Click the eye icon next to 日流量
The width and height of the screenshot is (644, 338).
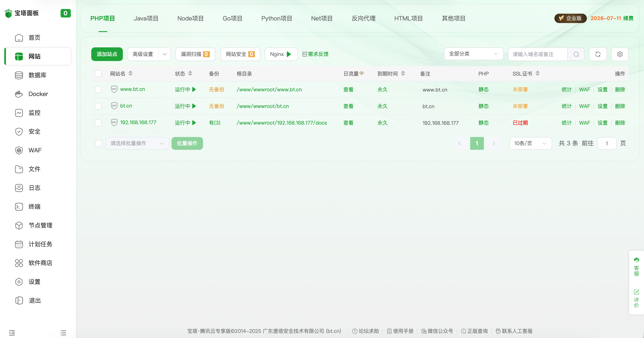click(x=362, y=73)
